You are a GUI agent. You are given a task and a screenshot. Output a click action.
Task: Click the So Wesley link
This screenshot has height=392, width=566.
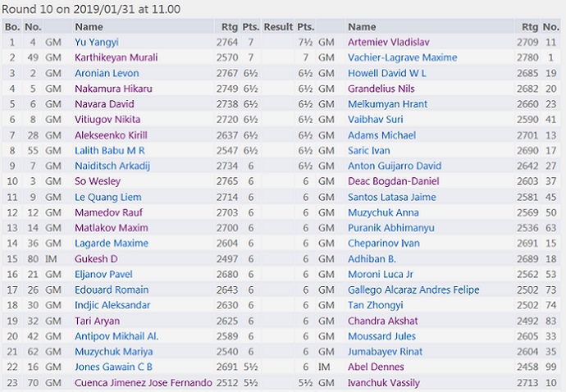point(98,181)
